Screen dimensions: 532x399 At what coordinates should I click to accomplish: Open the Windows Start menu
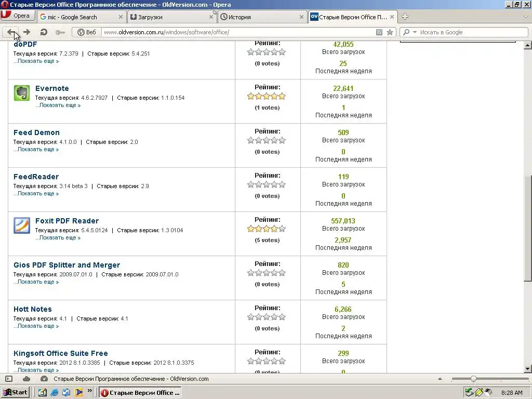[15, 393]
